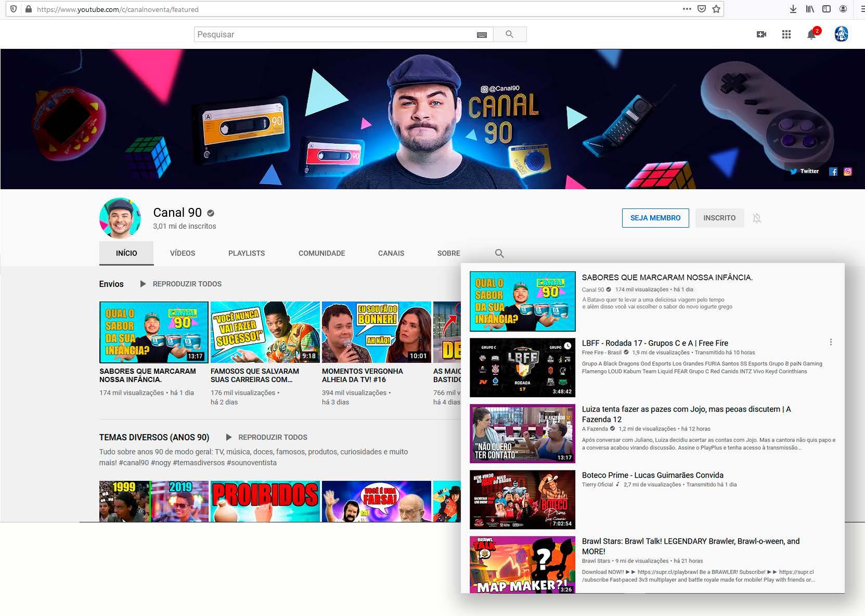The height and width of the screenshot is (616, 865).
Task: Open the create video camera icon
Action: coord(761,34)
